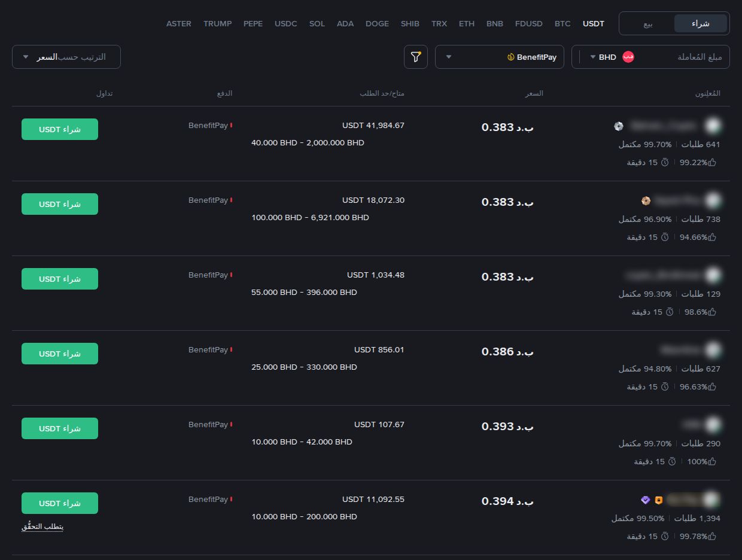
Task: Select the DOGE coin tab
Action: coord(377,23)
